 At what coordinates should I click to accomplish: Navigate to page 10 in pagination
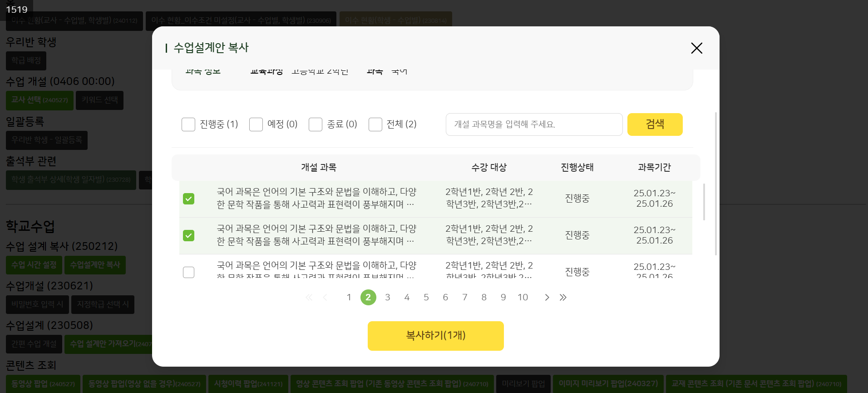tap(523, 298)
